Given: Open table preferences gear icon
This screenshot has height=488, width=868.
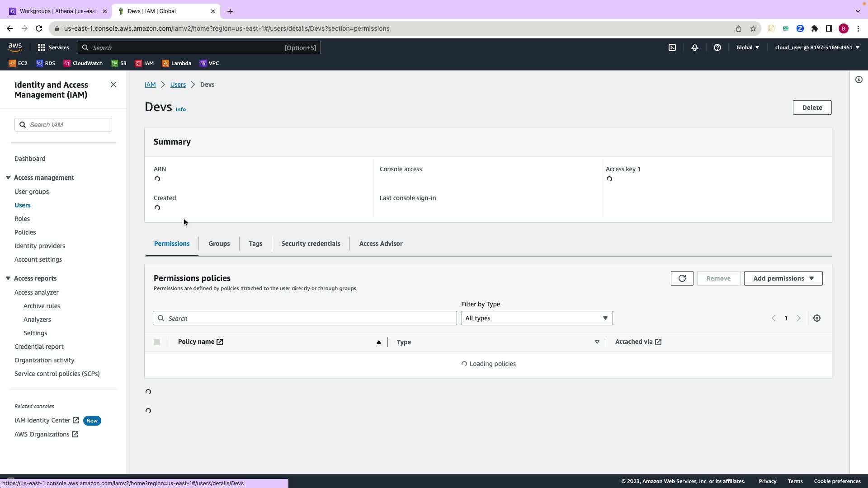Looking at the screenshot, I should [817, 318].
